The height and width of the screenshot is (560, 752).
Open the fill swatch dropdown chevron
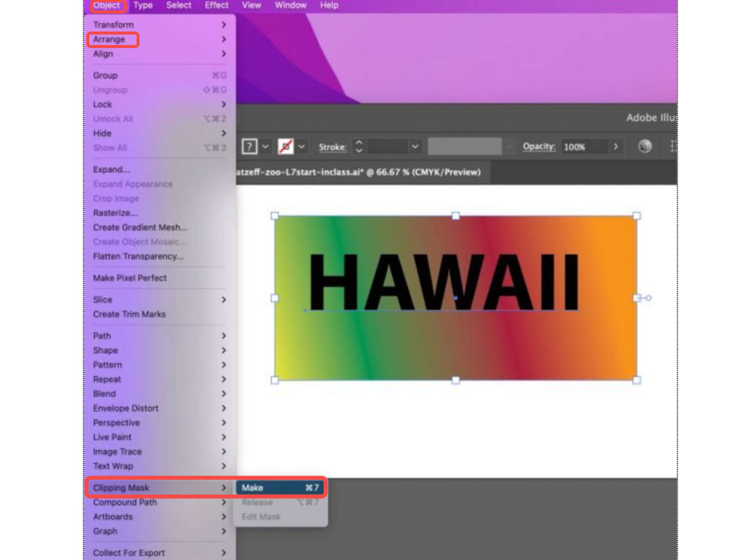pos(266,146)
